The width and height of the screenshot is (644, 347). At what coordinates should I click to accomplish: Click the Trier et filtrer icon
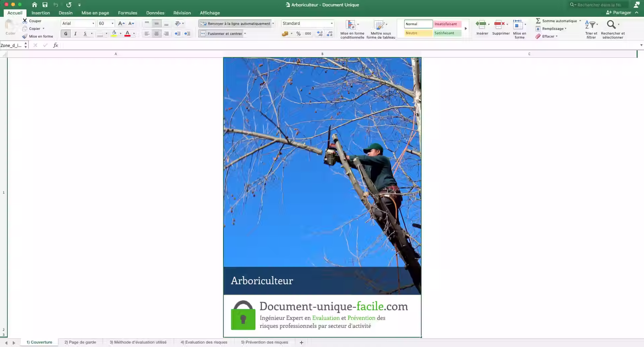click(591, 29)
